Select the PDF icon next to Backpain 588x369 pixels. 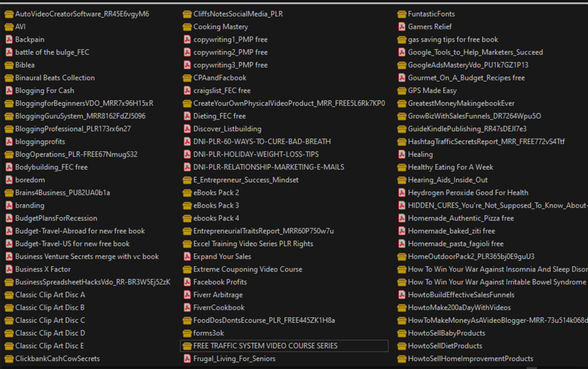(x=9, y=40)
